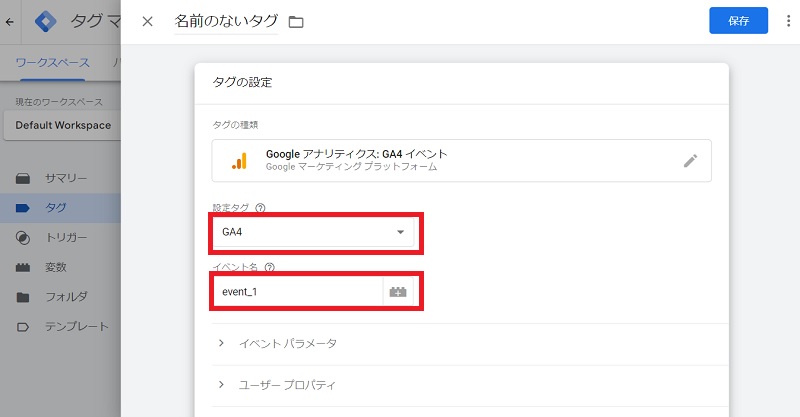The height and width of the screenshot is (417, 800).
Task: Click the orange Analytics bar-chart icon
Action: click(239, 161)
